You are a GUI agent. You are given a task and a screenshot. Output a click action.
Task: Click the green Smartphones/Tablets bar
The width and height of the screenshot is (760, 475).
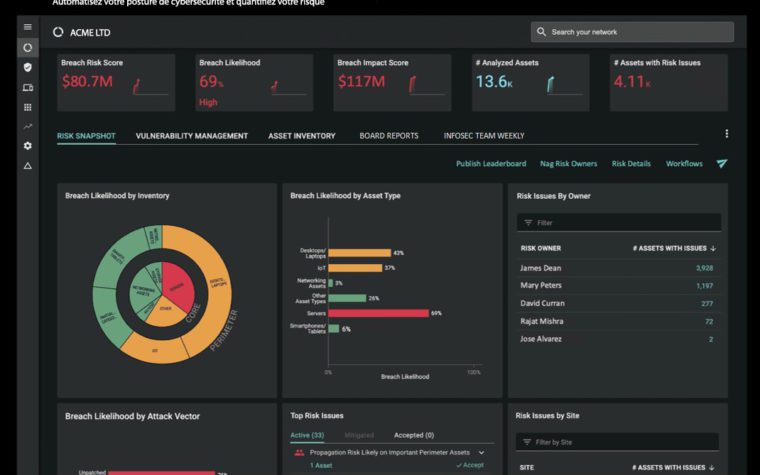pos(334,329)
